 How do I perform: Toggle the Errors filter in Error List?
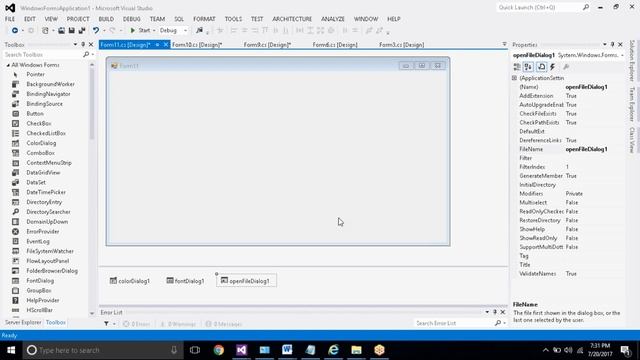(x=136, y=324)
